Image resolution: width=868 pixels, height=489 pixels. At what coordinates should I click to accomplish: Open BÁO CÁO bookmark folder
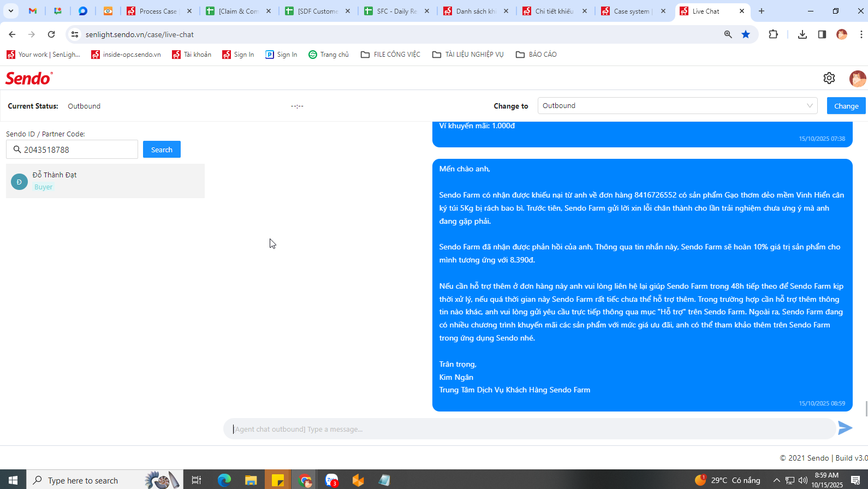[536, 55]
